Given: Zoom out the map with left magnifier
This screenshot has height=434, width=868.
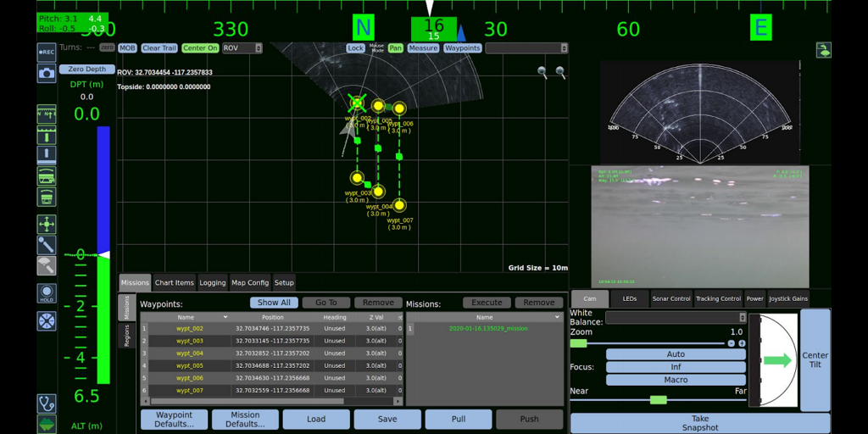Looking at the screenshot, I should (x=542, y=72).
